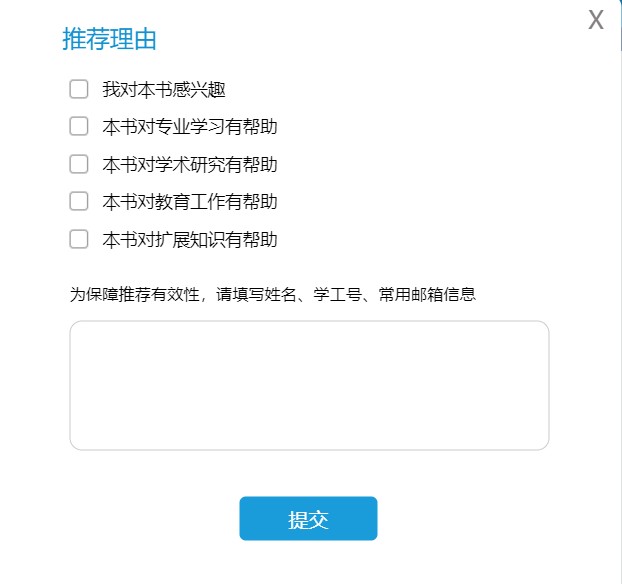The width and height of the screenshot is (622, 584).
Task: Focus the large contact information text area
Action: pyautogui.click(x=309, y=385)
